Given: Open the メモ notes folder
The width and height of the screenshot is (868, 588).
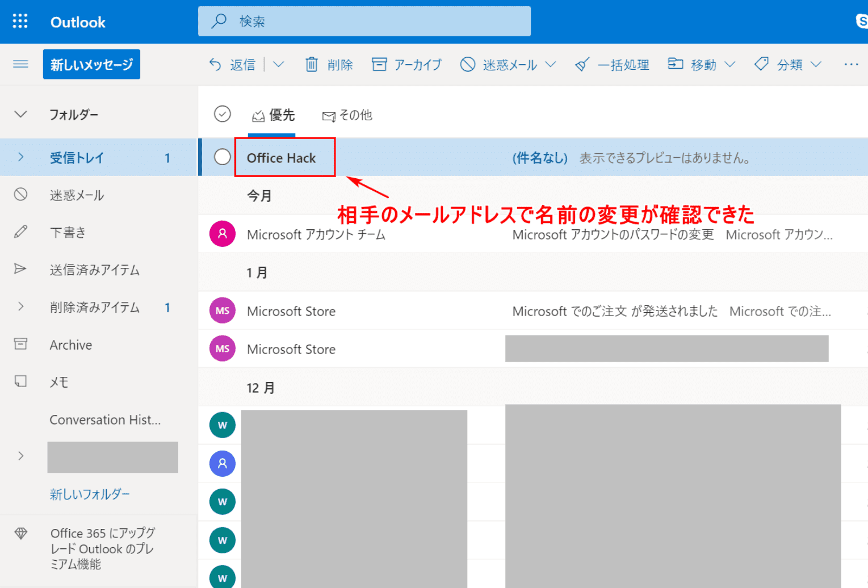Looking at the screenshot, I should (99, 382).
